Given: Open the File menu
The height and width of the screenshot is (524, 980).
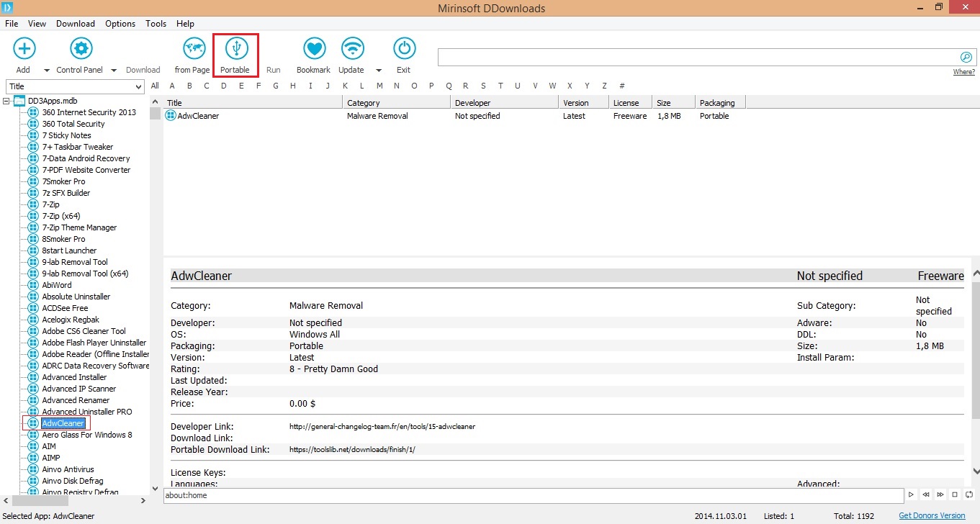Looking at the screenshot, I should click(12, 24).
